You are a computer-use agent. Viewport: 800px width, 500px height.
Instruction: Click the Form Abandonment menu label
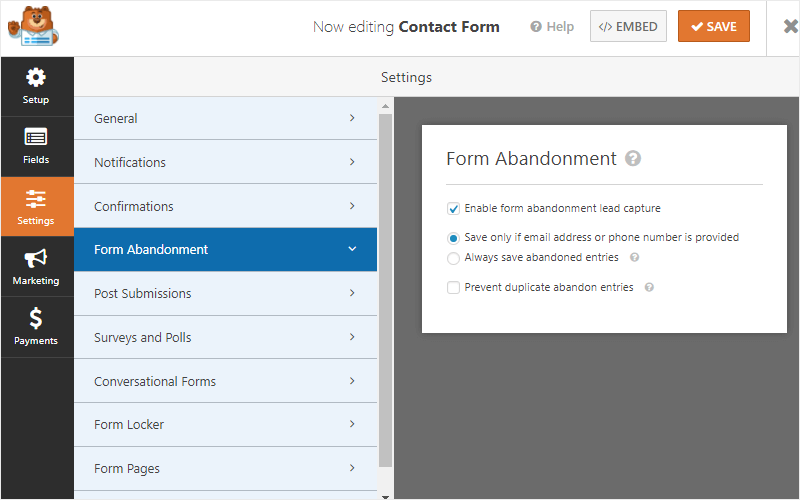151,249
